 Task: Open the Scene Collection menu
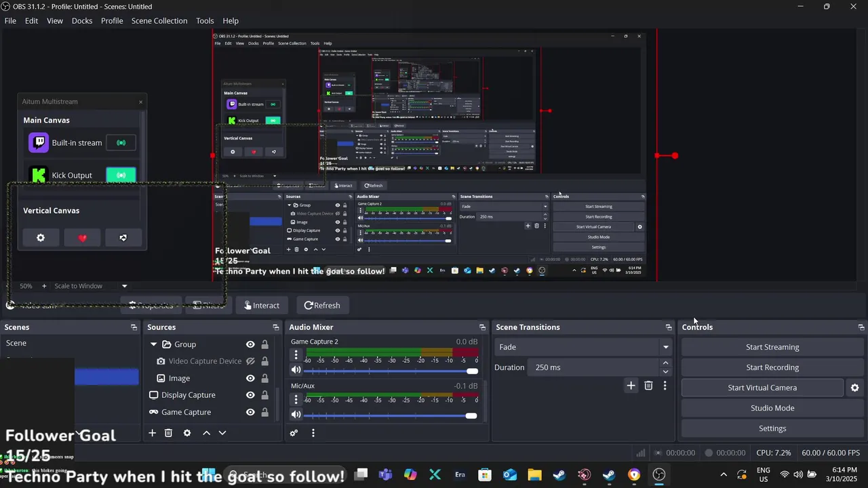coord(159,21)
